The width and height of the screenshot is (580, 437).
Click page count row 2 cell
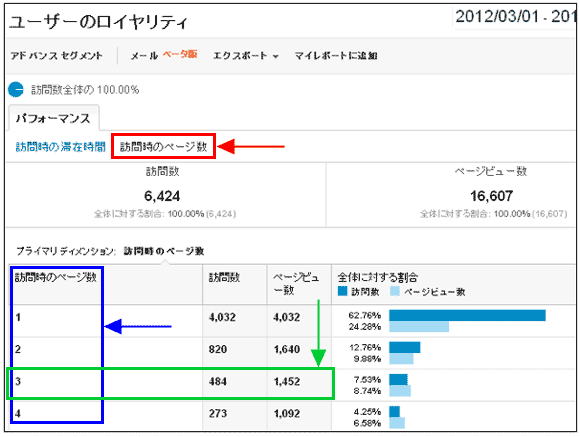(18, 349)
